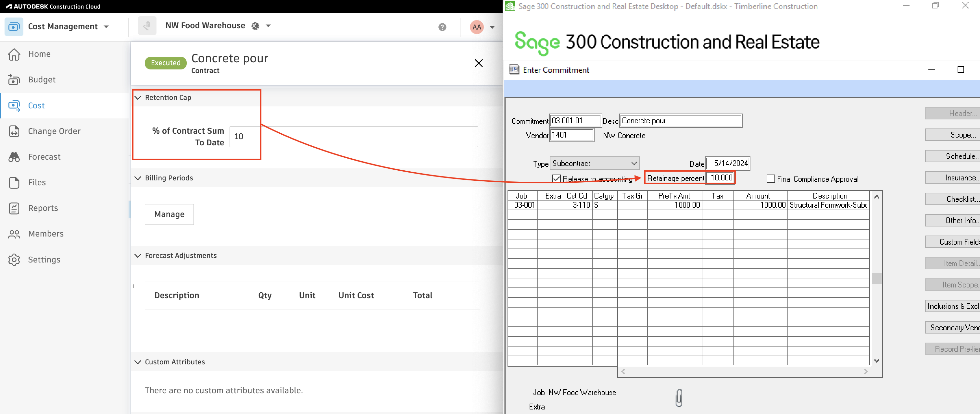Close the Concrete pour contract panel

point(479,63)
